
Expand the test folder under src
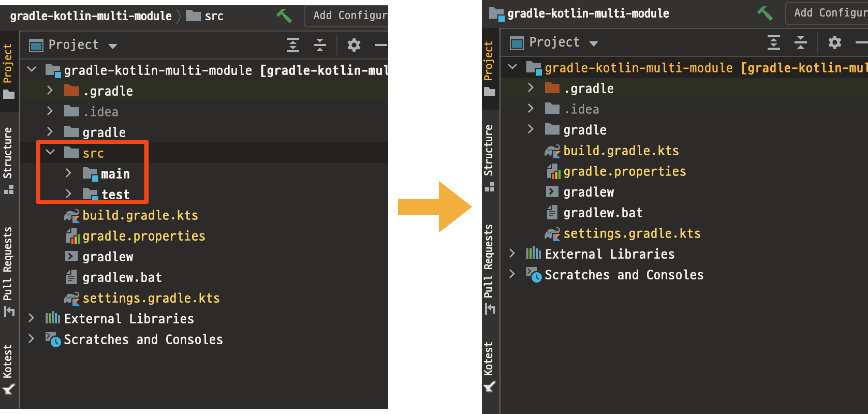point(68,194)
